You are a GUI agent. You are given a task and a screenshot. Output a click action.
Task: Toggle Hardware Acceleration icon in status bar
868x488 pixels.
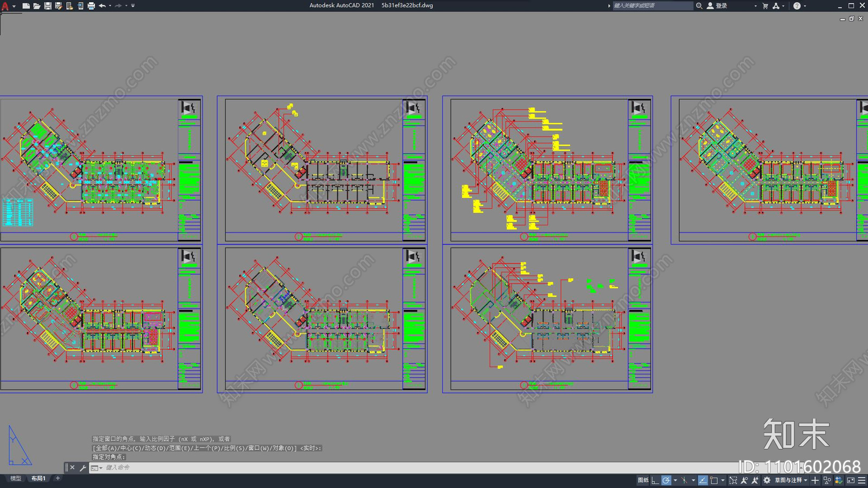coord(839,480)
